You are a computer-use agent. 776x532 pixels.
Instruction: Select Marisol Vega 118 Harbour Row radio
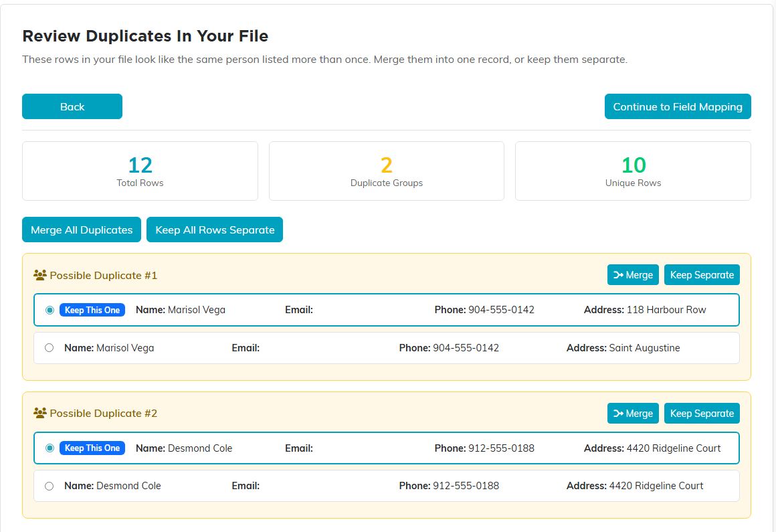[50, 311]
